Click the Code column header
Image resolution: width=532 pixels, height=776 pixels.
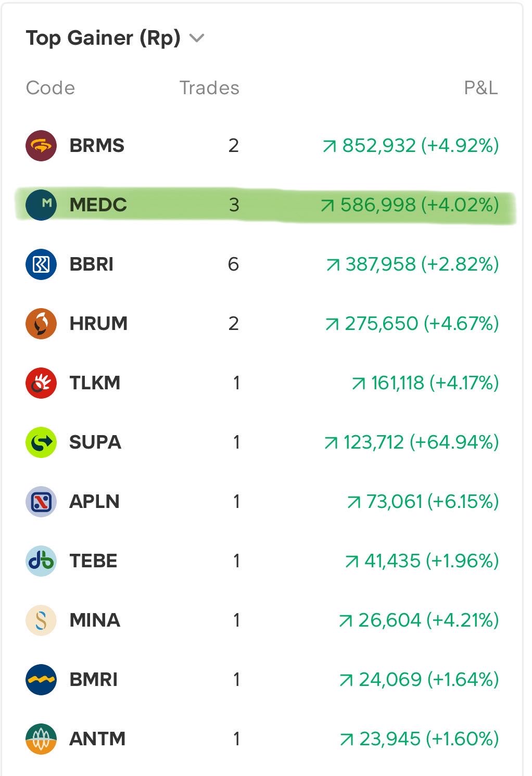(x=50, y=88)
